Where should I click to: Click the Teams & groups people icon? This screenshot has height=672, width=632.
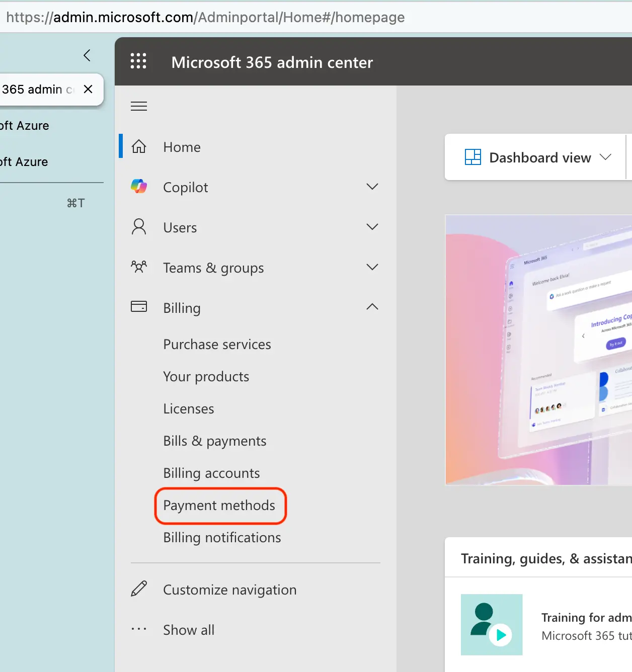coord(139,267)
